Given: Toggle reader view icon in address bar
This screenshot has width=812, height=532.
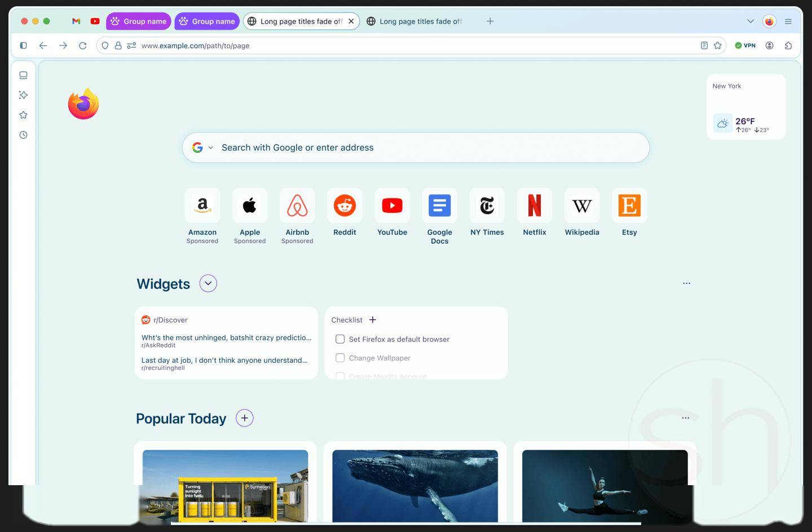Looking at the screenshot, I should coord(704,46).
